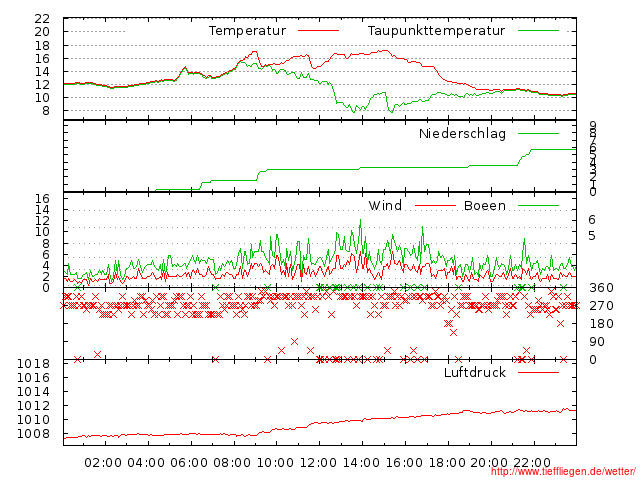The height and width of the screenshot is (480, 640).
Task: Click the 22:00 time axis label
Action: pyautogui.click(x=532, y=462)
